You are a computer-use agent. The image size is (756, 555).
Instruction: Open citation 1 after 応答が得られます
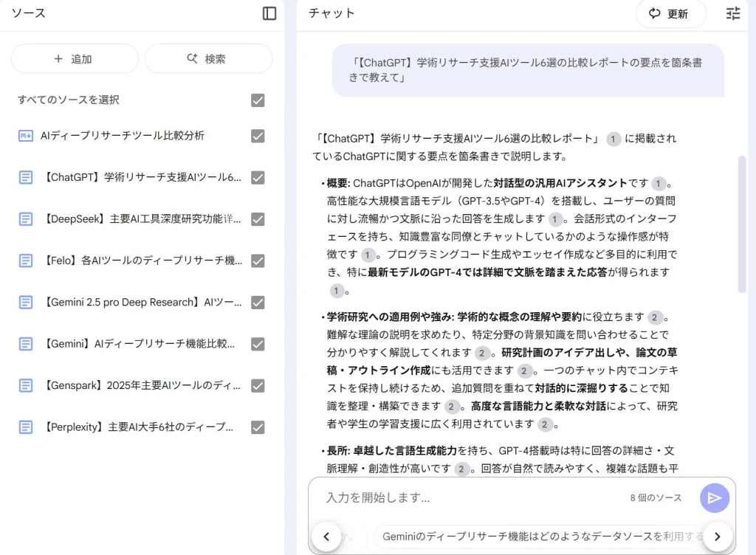click(x=337, y=291)
